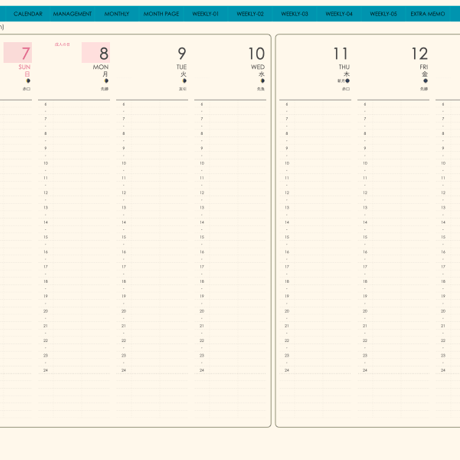Select the WEEKLY-01 tab
The image size is (460, 460).
click(x=205, y=14)
